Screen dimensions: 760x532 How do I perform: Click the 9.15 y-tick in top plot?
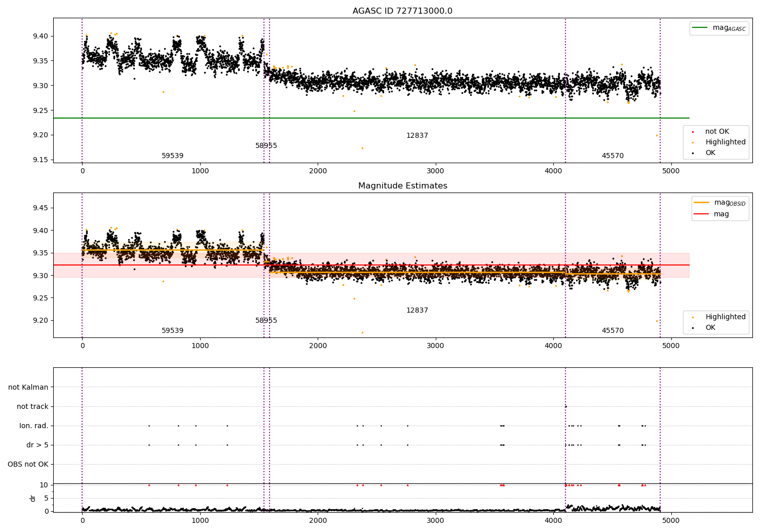(41, 160)
